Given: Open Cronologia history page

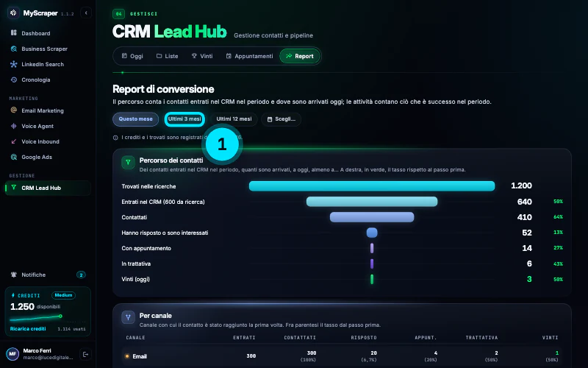Looking at the screenshot, I should [48, 79].
